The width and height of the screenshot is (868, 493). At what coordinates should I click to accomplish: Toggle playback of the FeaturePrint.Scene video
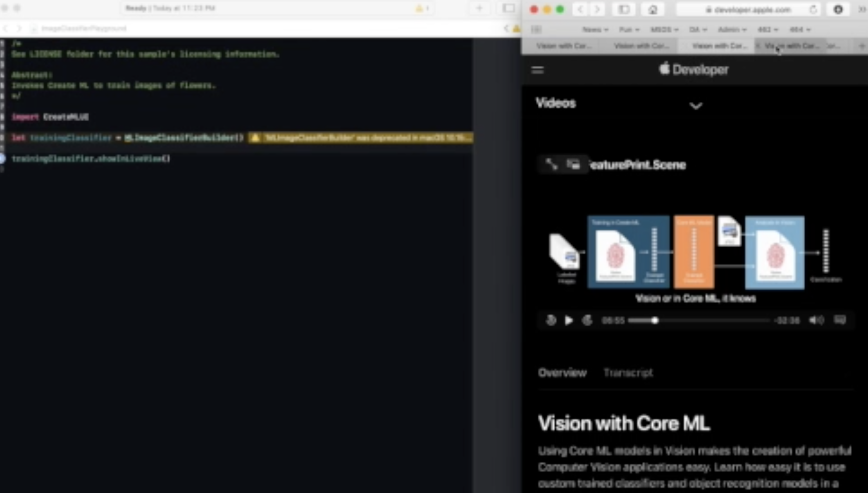569,320
